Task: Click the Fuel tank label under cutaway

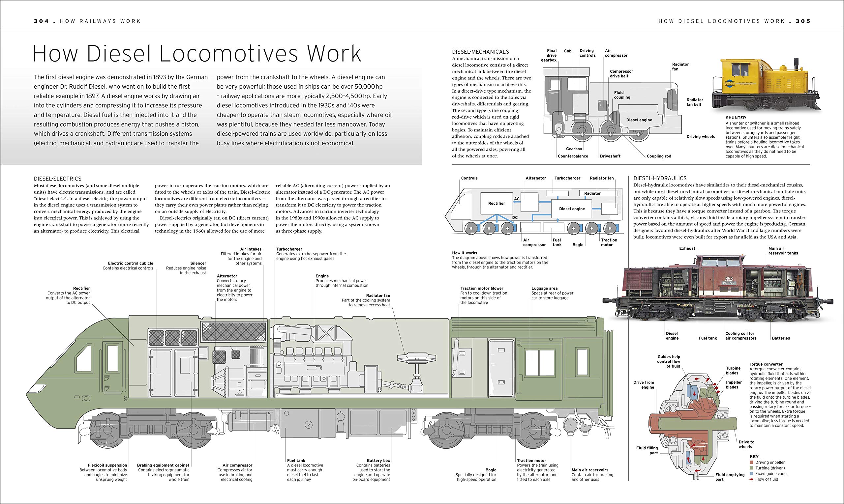Action: coord(296,461)
